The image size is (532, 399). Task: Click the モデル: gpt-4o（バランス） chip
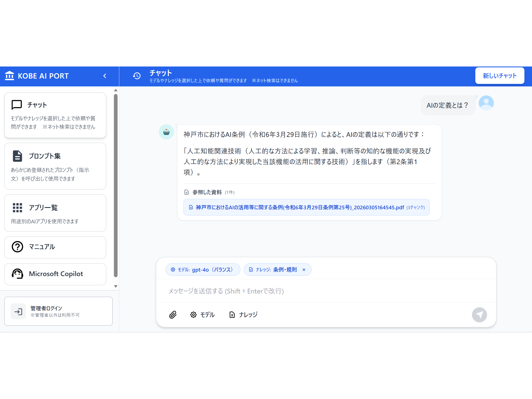click(203, 270)
